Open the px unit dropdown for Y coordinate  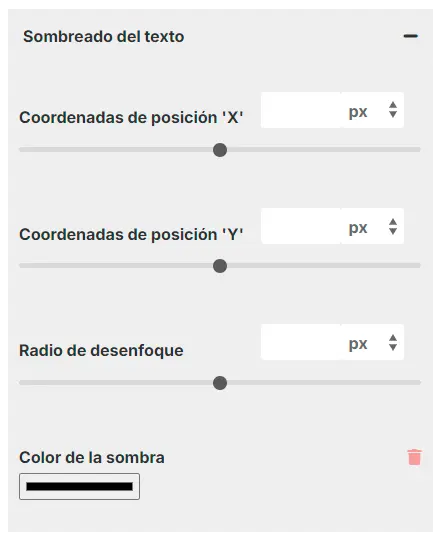(x=372, y=226)
